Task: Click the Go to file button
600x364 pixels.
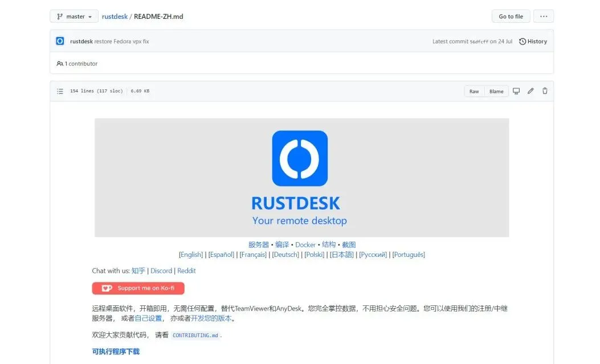Action: [x=511, y=17]
